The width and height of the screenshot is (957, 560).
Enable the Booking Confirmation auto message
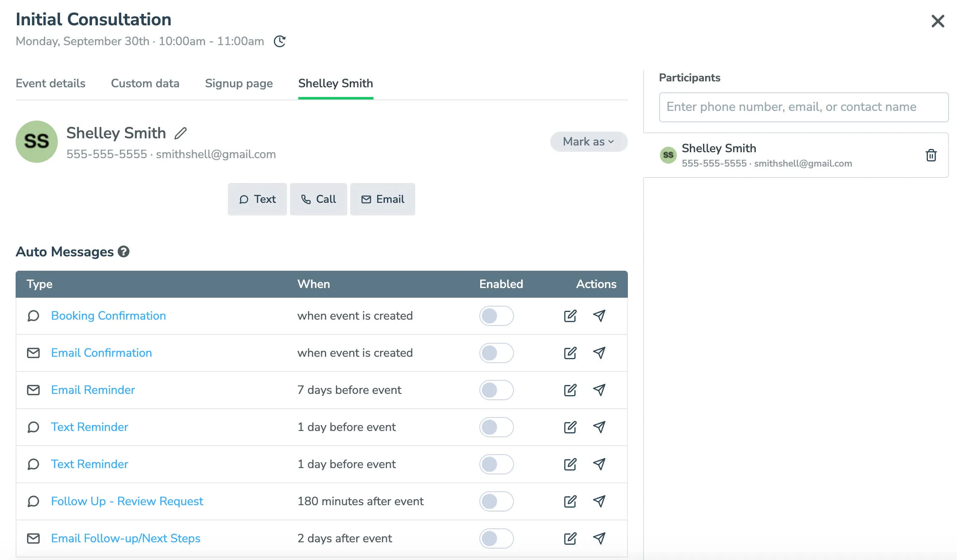(x=496, y=315)
